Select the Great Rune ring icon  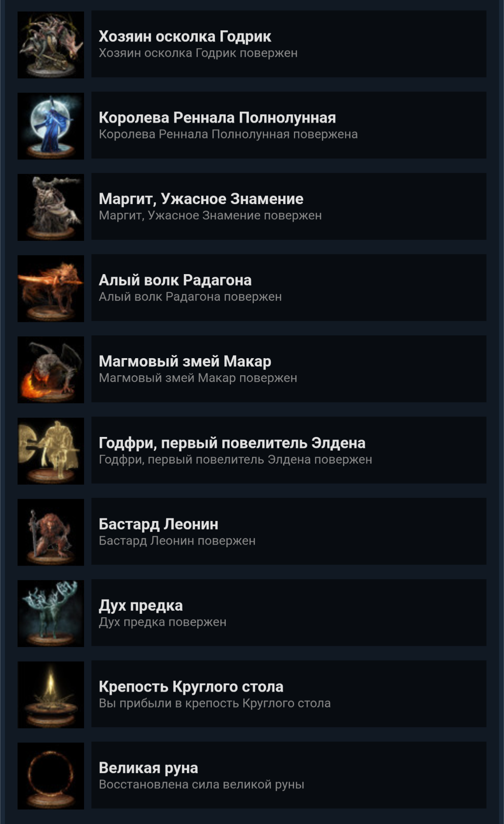51,776
